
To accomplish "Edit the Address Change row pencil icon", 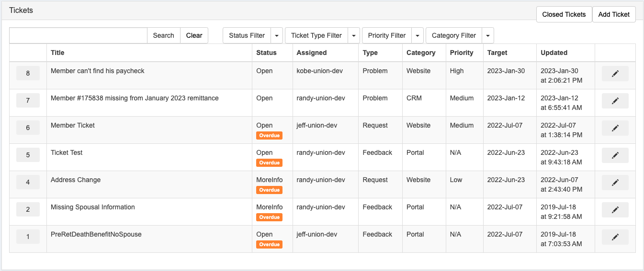I will pyautogui.click(x=615, y=183).
